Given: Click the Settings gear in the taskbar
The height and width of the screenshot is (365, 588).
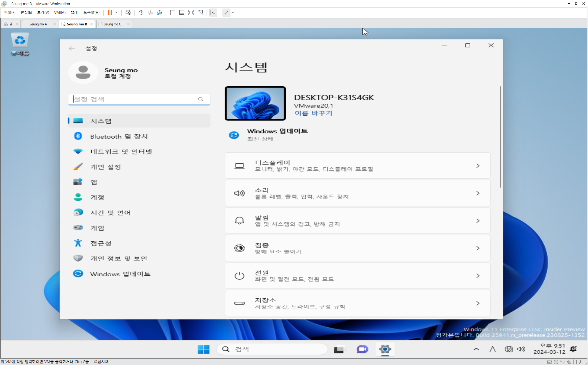Looking at the screenshot, I should coord(385,349).
